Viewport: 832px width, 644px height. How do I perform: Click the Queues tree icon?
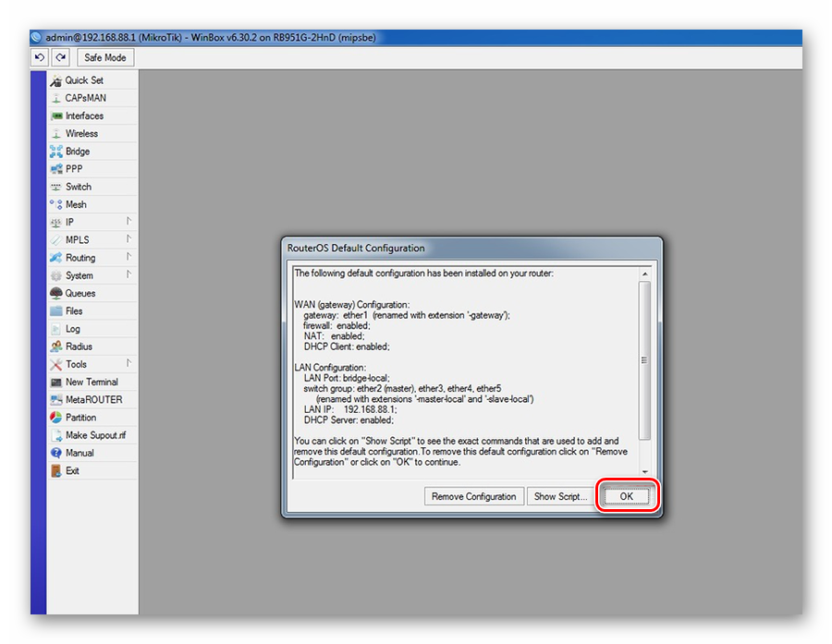coord(56,293)
